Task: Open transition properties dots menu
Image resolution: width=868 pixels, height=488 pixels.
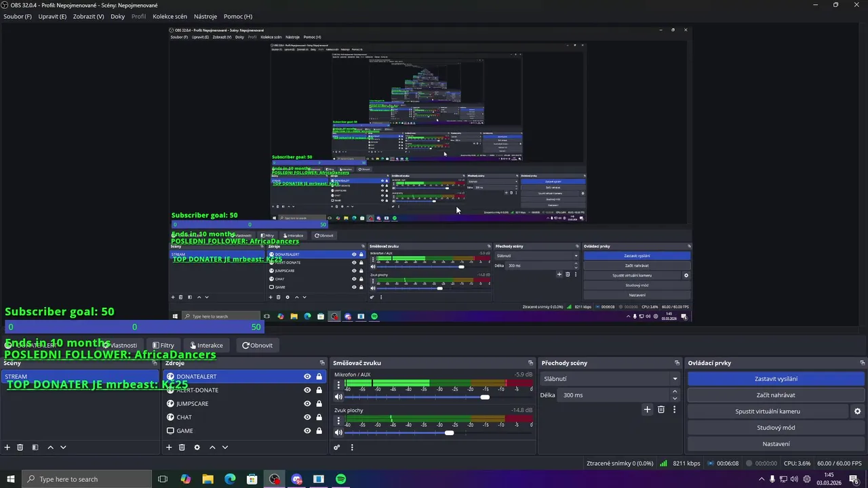Action: 674,409
